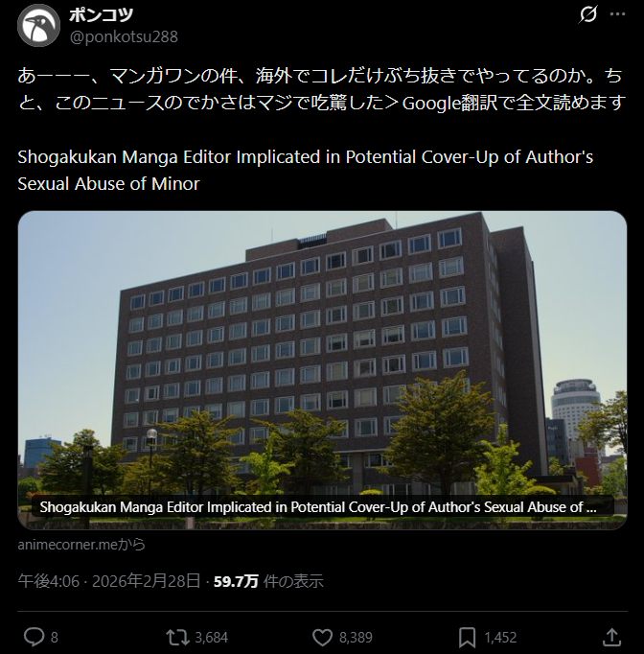This screenshot has height=654, width=644.
Task: Open the Shogakukan building link preview image
Action: click(322, 370)
